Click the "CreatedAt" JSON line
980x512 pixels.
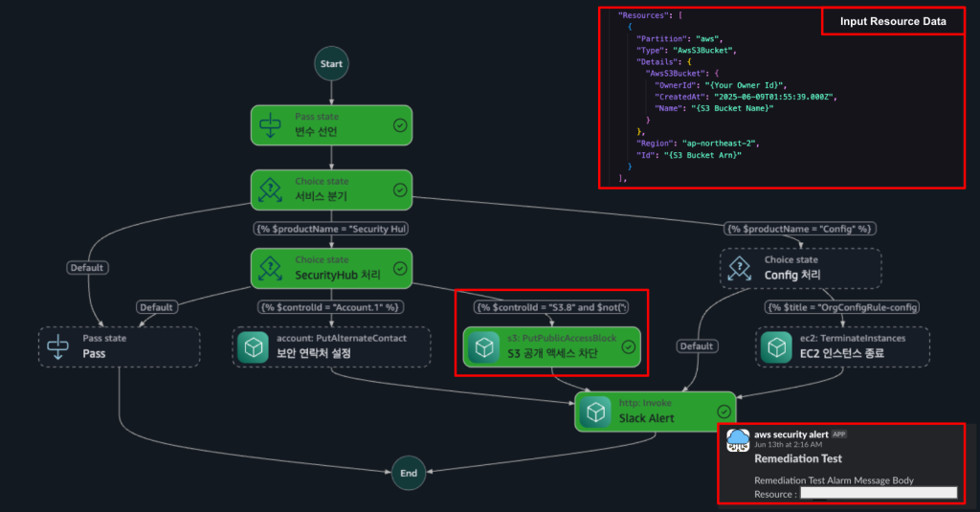[x=746, y=97]
